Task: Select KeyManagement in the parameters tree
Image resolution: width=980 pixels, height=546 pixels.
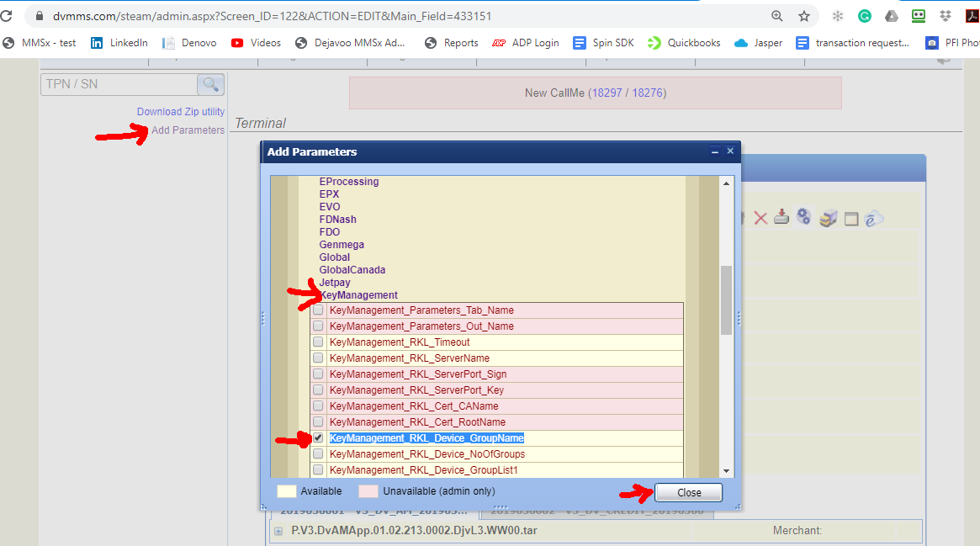Action: (358, 294)
